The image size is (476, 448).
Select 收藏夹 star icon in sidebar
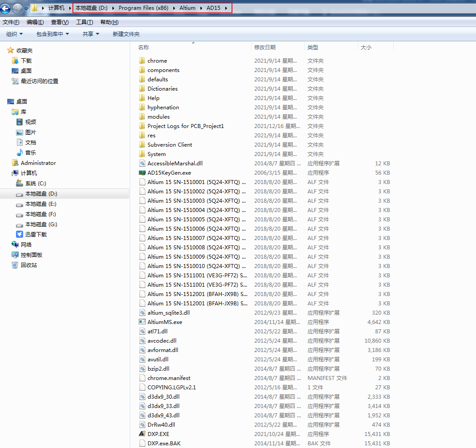(11, 50)
